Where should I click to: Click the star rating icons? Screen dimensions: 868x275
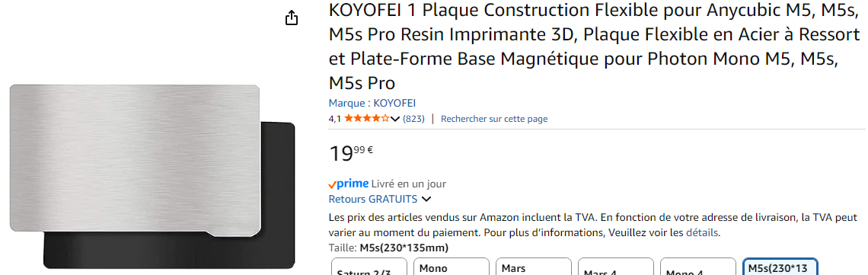coord(366,118)
